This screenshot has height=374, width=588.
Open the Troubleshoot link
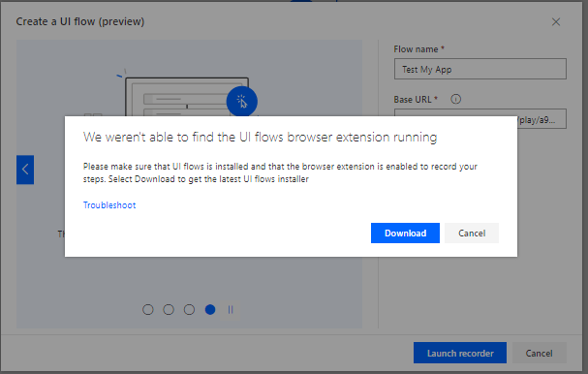tap(109, 205)
